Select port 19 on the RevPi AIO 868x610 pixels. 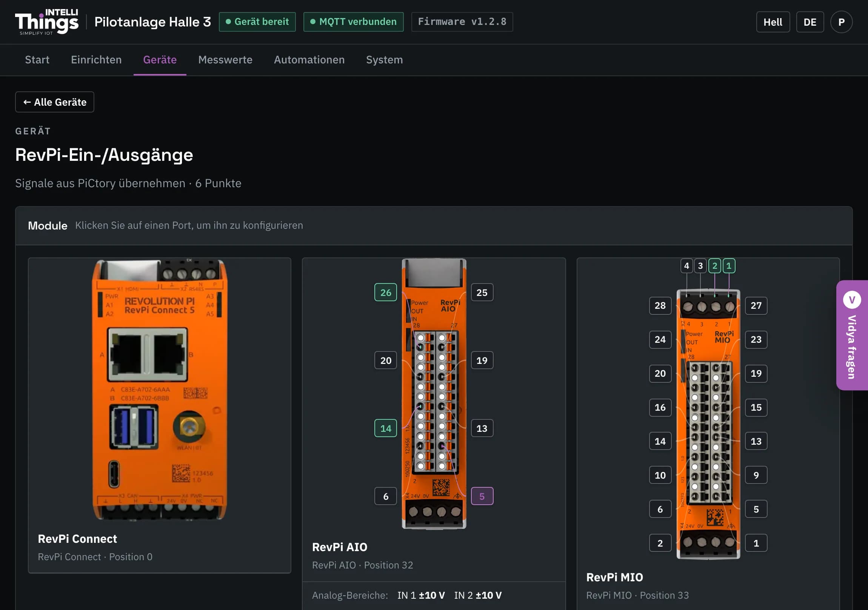click(x=482, y=360)
